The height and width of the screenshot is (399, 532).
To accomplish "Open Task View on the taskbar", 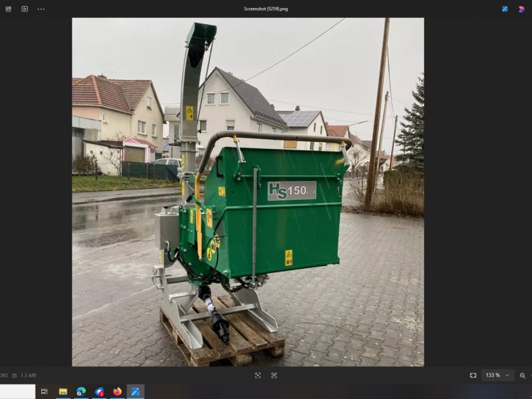I will click(45, 392).
